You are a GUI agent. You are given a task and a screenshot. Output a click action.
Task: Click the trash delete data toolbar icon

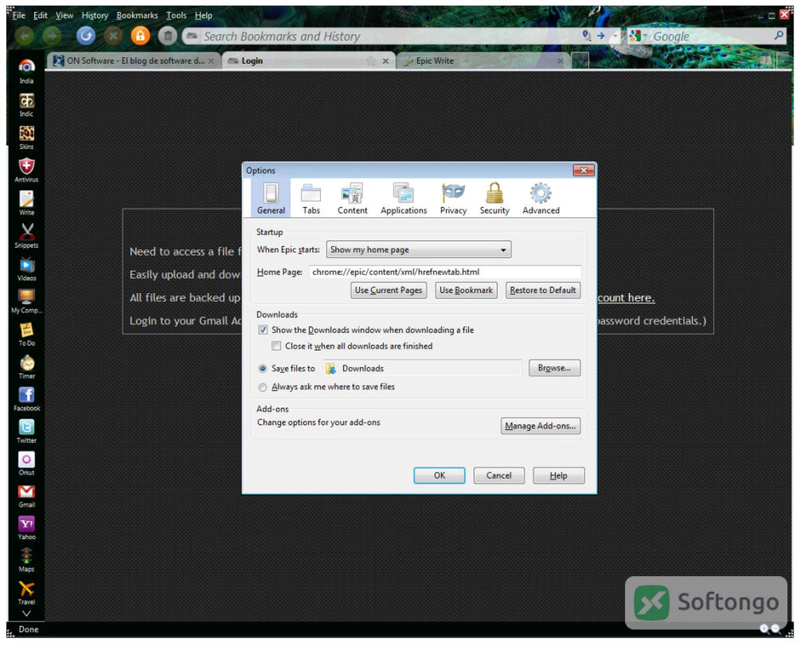(167, 36)
